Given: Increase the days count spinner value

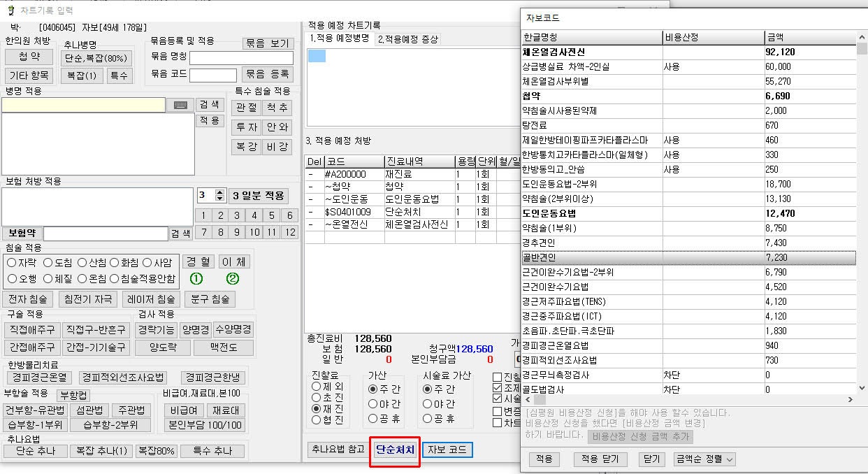Looking at the screenshot, I should point(220,192).
